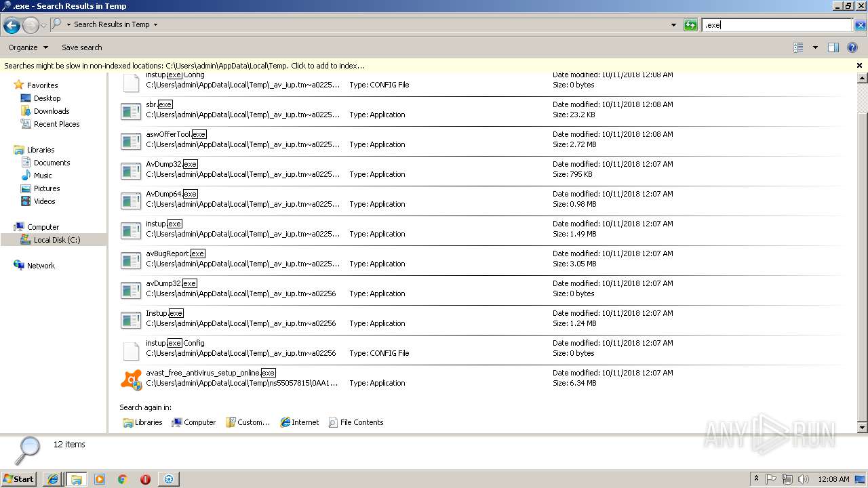Image resolution: width=868 pixels, height=488 pixels.
Task: Select the avast_free_antivirus_setup_online.exe icon
Action: (131, 380)
